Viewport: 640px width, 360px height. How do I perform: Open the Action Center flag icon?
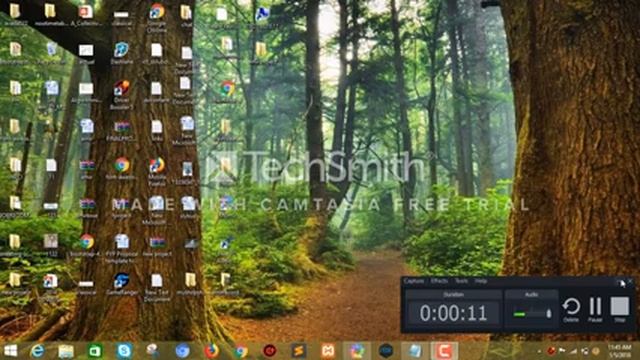[562, 351]
